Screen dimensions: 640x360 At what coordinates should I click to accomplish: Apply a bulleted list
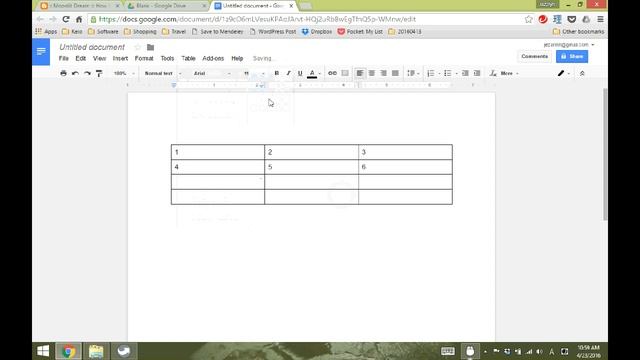448,73
